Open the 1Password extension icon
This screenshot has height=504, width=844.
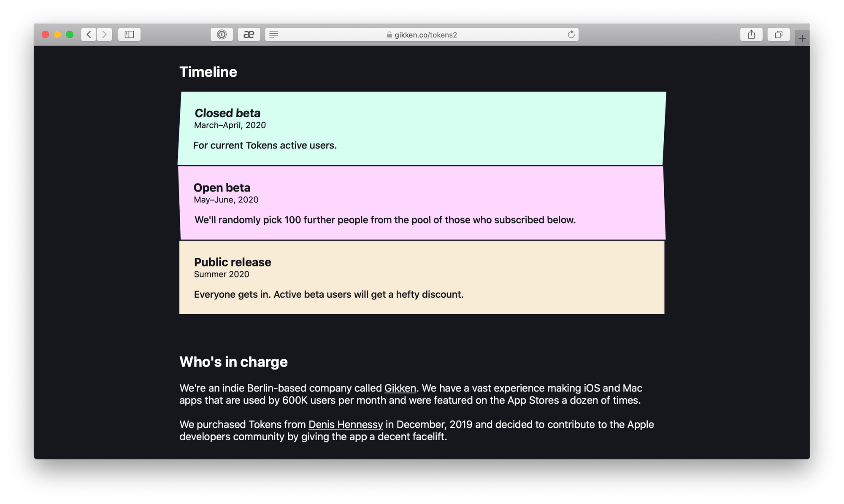(x=222, y=35)
